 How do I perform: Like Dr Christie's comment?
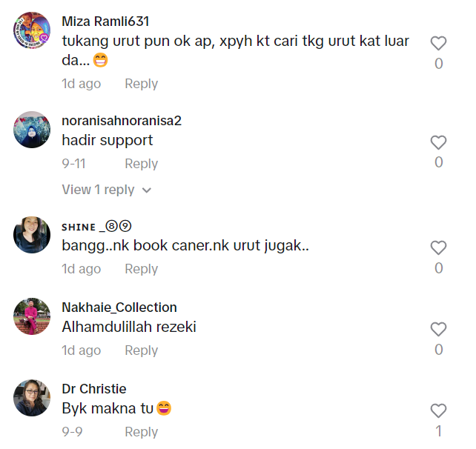click(438, 410)
